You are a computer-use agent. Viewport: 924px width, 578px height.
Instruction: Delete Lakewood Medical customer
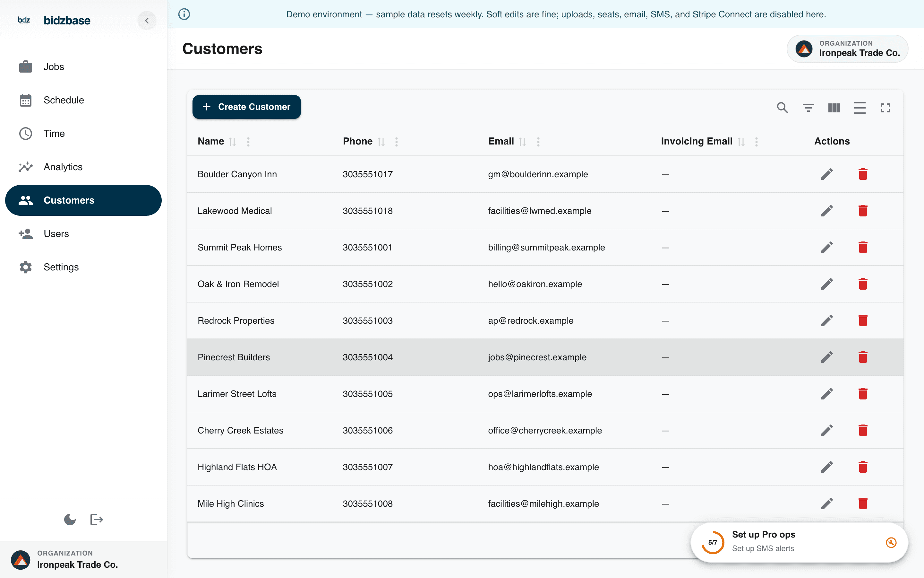click(863, 211)
